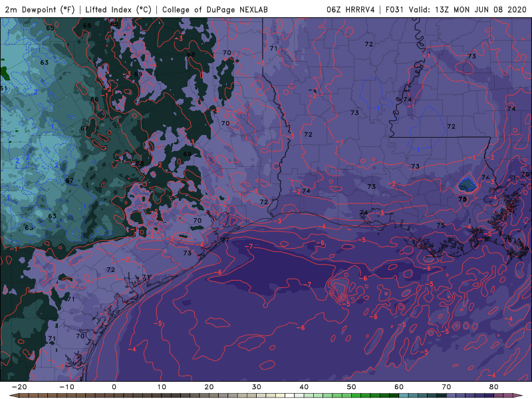Click the blue-outlined teal patch above bold 75
The height and width of the screenshot is (399, 532).
point(467,184)
